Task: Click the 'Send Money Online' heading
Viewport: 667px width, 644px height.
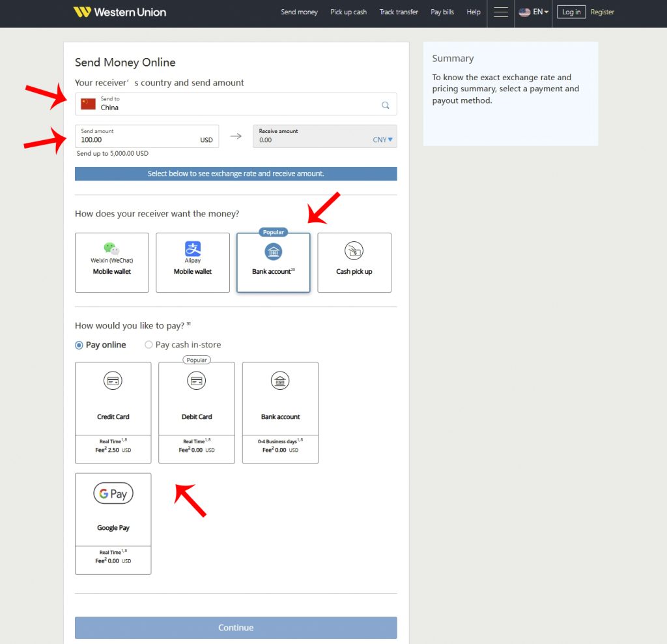Action: point(125,63)
